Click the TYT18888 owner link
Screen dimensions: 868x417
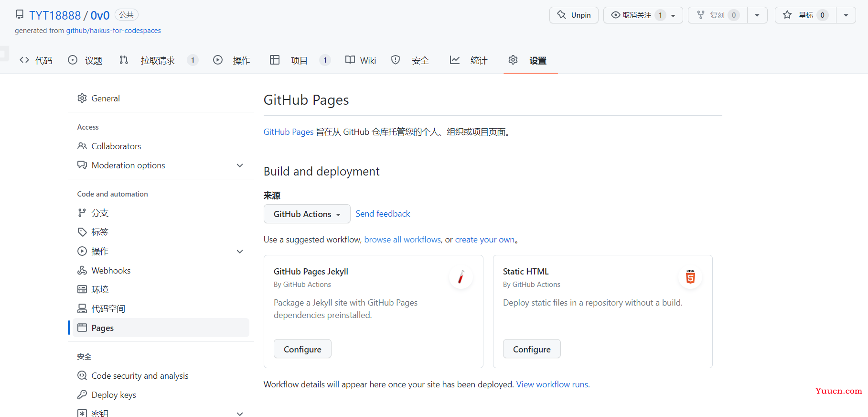point(55,15)
